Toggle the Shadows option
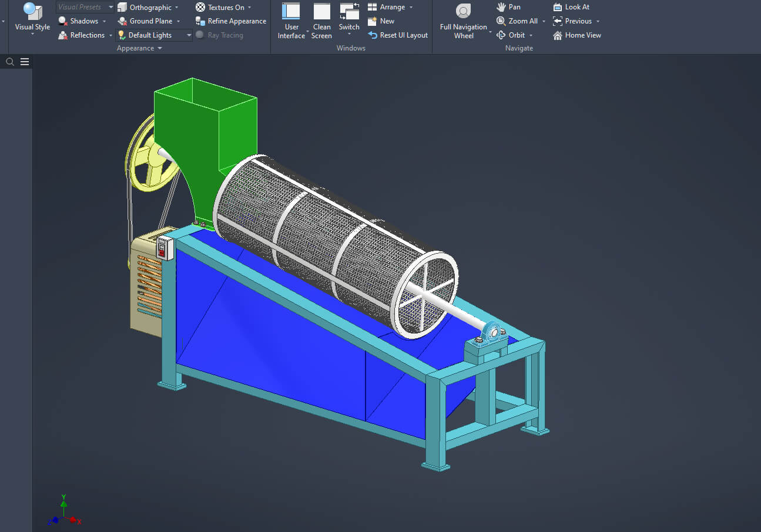The width and height of the screenshot is (761, 532). (x=78, y=21)
